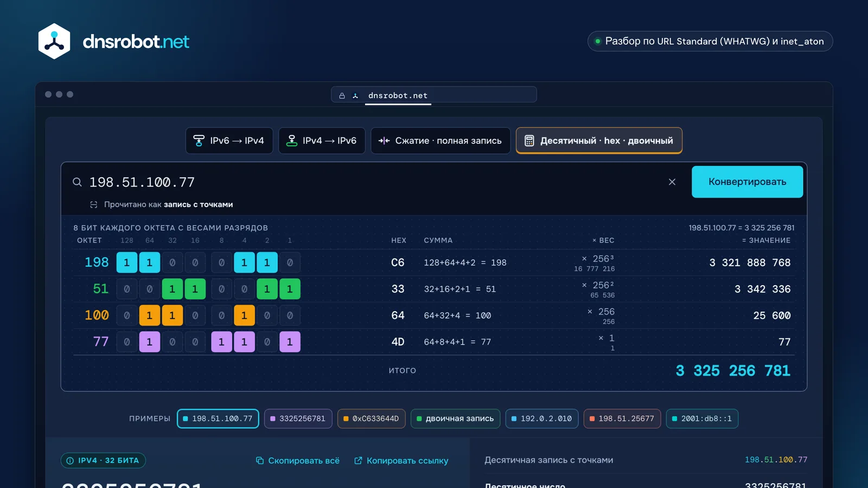Click hex value 4D in the 77 row
The width and height of the screenshot is (868, 488).
tap(398, 342)
